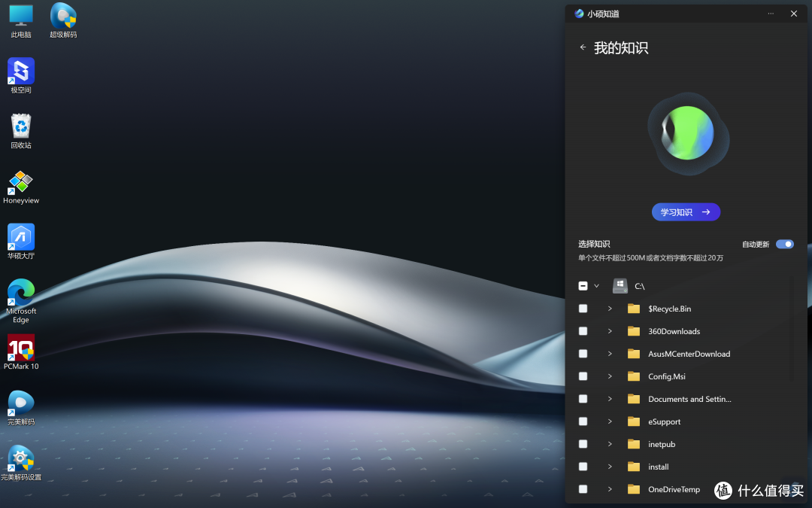Select the 华硕大厅 desktop shortcut

pos(21,242)
